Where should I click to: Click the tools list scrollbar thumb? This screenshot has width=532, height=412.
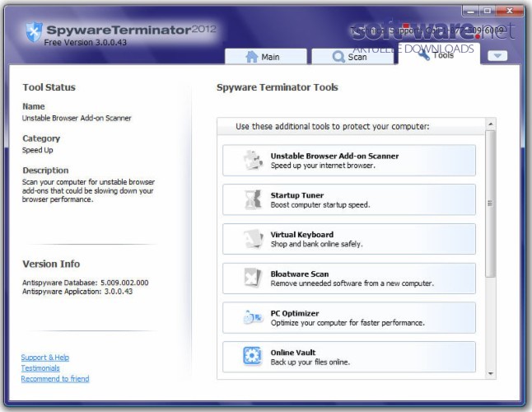pos(490,204)
